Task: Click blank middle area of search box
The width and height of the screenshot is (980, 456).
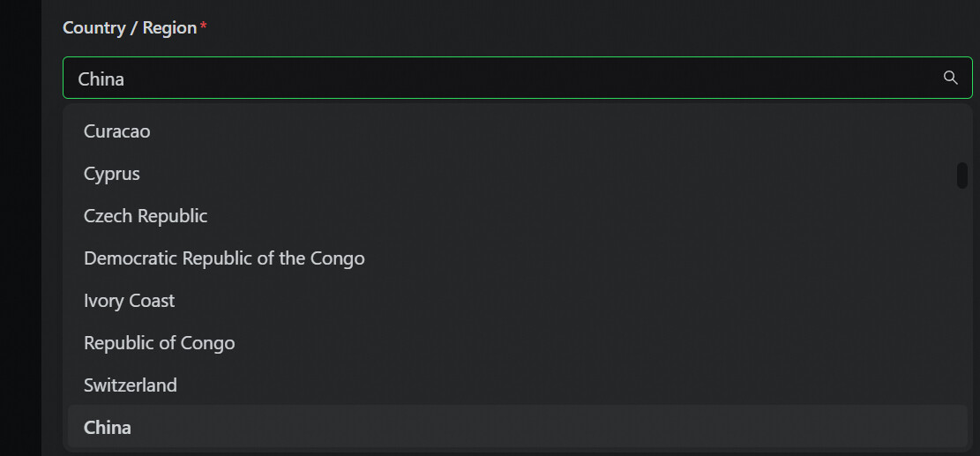Action: tap(529, 78)
